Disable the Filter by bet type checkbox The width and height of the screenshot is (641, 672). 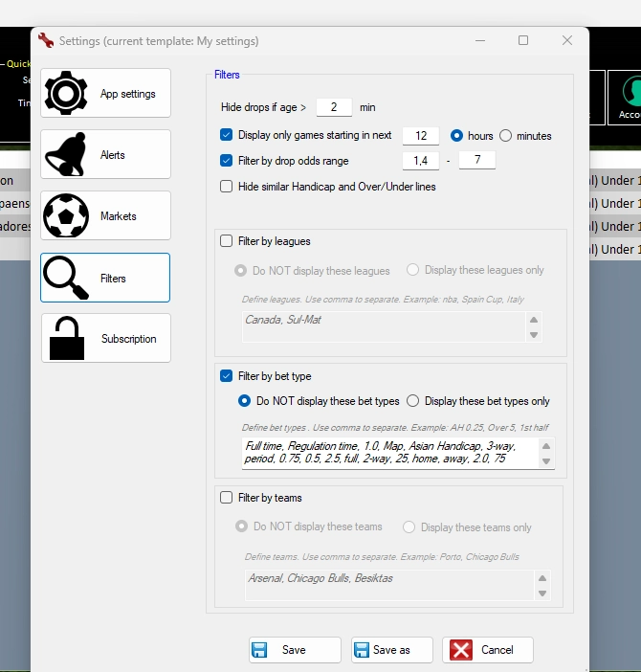(x=226, y=376)
